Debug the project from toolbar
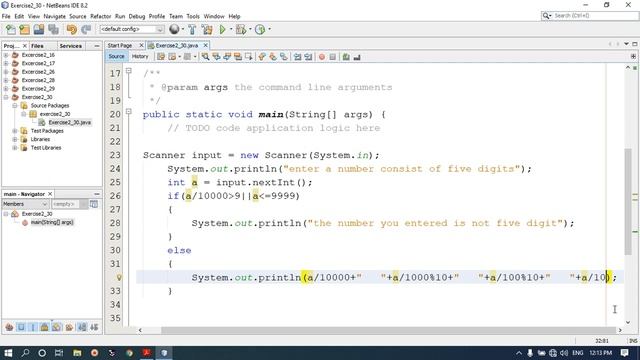This screenshot has height=360, width=640. (241, 29)
